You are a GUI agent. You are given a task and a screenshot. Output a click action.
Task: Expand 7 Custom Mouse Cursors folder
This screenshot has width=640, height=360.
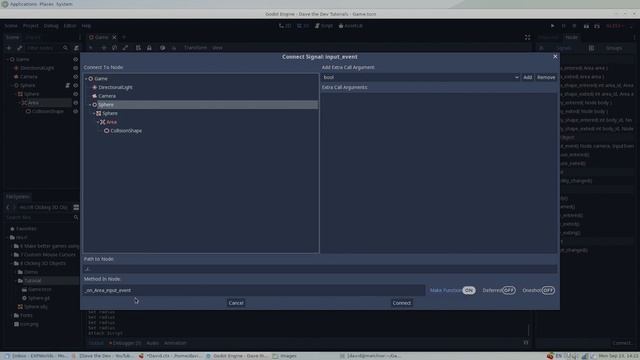12,255
